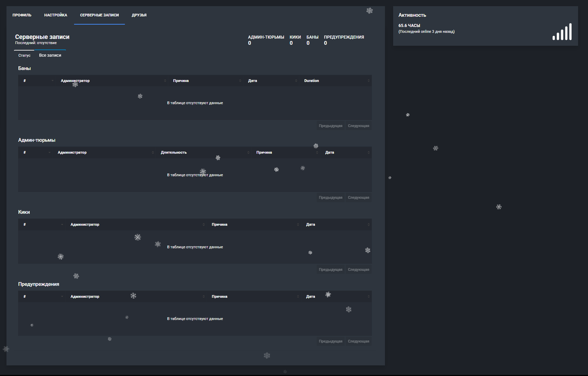Sort Кики table by Дата arrow
The height and width of the screenshot is (376, 588).
[x=368, y=225]
